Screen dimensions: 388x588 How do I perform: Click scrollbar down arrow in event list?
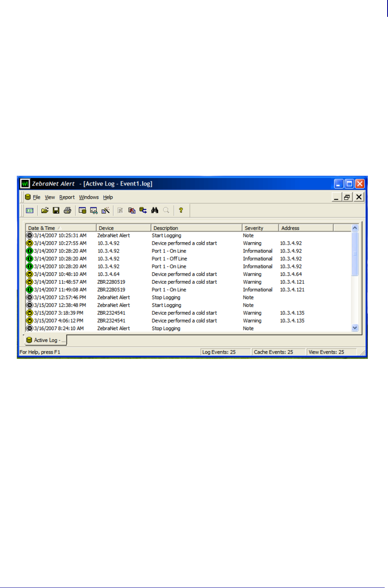(355, 328)
